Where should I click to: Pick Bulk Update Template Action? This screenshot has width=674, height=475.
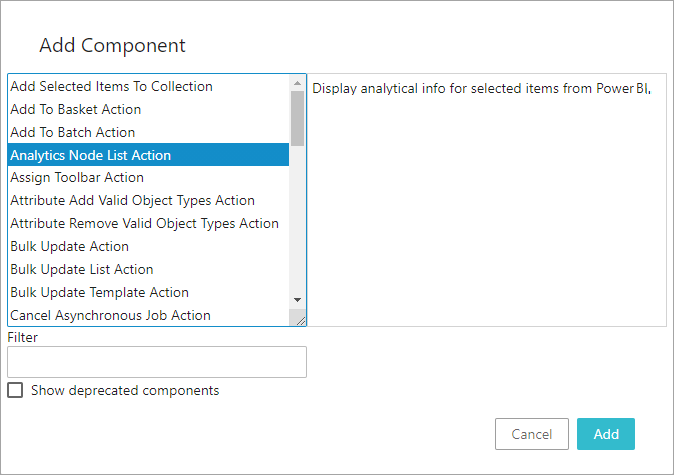[x=99, y=293]
